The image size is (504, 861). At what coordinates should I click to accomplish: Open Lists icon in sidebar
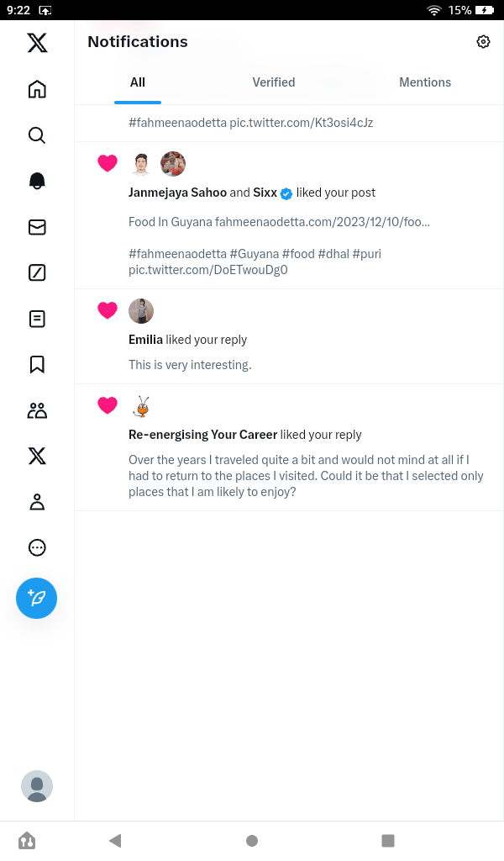point(37,319)
